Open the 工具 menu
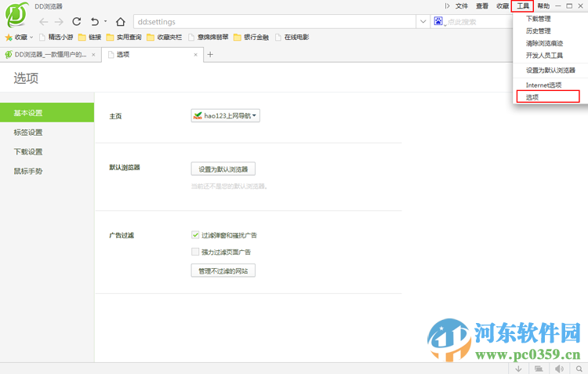 523,6
